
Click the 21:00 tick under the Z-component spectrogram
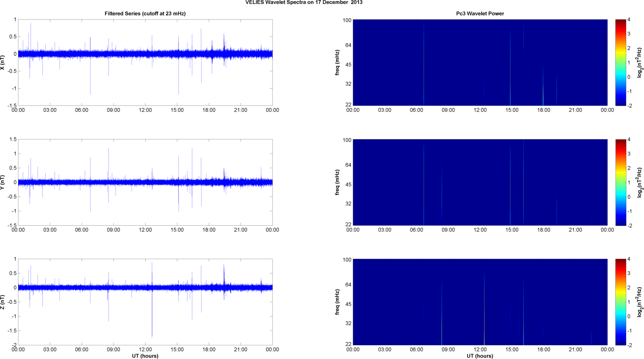[576, 349]
